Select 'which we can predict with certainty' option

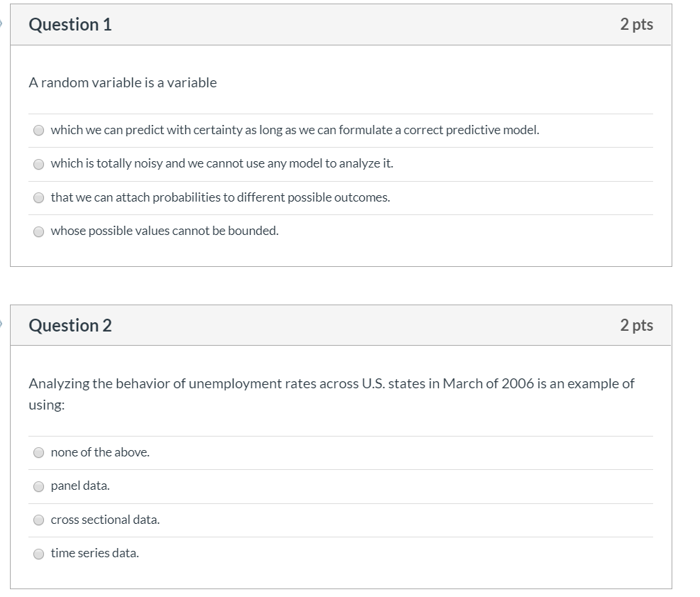point(39,131)
